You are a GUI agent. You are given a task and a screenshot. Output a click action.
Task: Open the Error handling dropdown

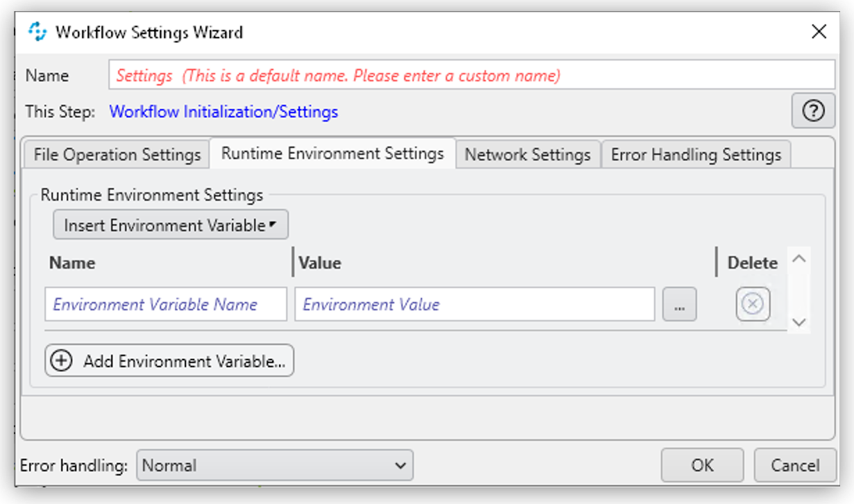[x=274, y=465]
